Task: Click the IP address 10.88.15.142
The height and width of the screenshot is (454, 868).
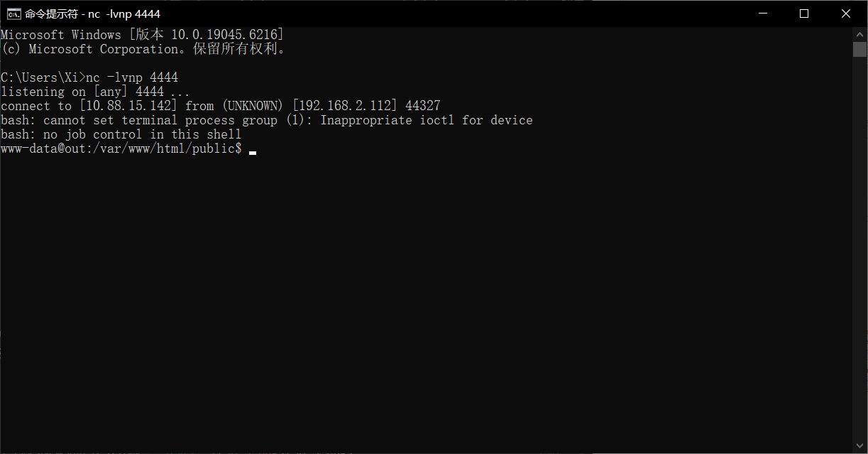Action: 128,106
